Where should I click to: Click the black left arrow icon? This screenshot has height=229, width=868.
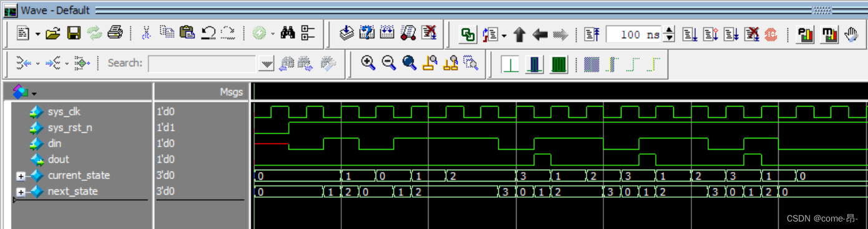[x=540, y=35]
